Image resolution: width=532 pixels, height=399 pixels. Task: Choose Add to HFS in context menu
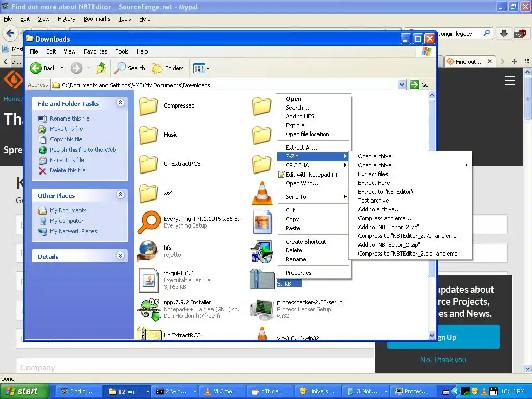pyautogui.click(x=313, y=116)
